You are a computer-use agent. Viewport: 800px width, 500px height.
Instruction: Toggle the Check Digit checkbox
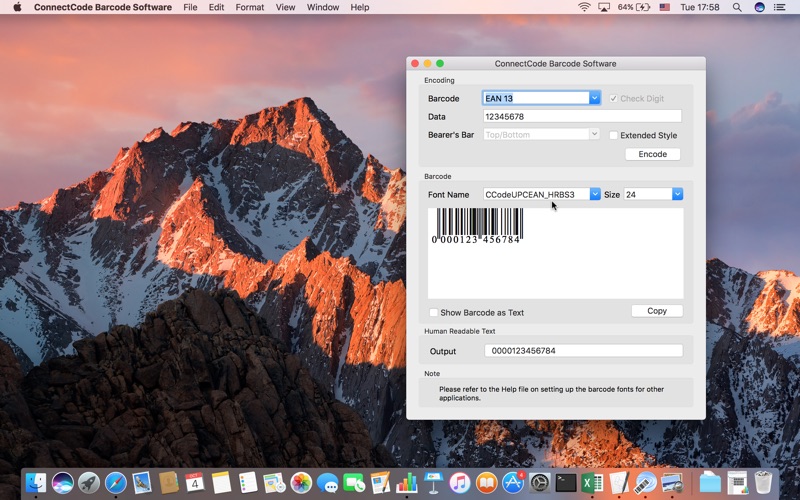613,98
